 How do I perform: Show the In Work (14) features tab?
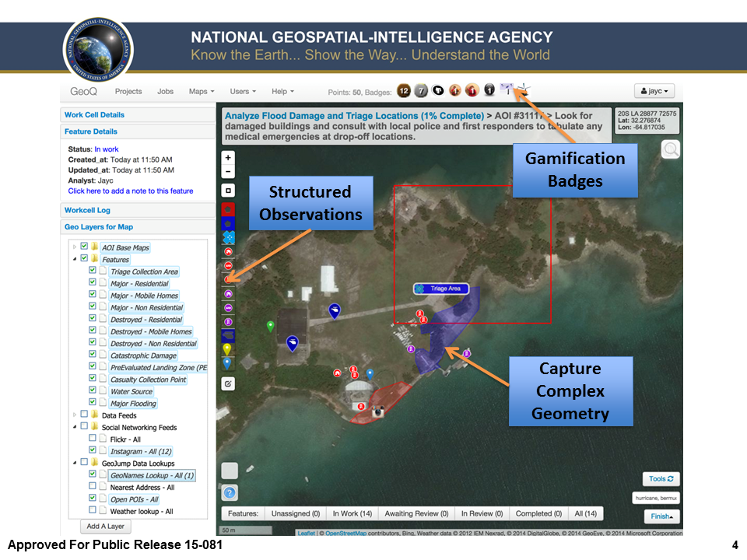point(352,513)
